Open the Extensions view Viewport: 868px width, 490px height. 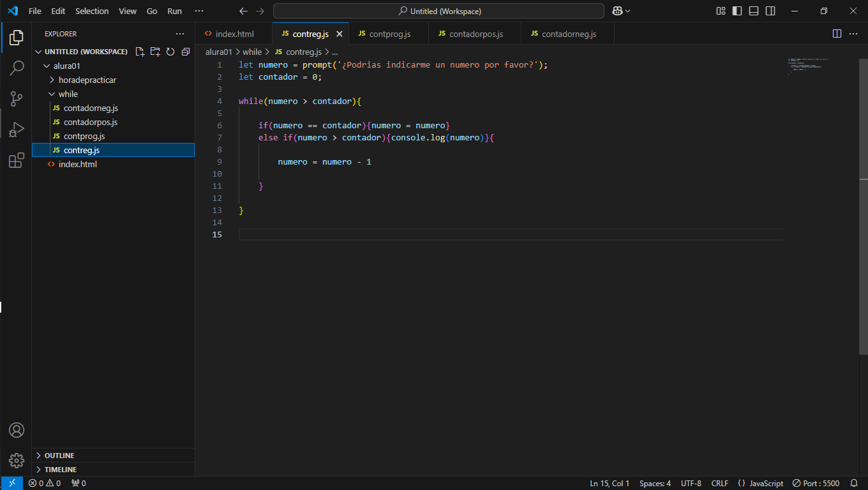point(17,160)
